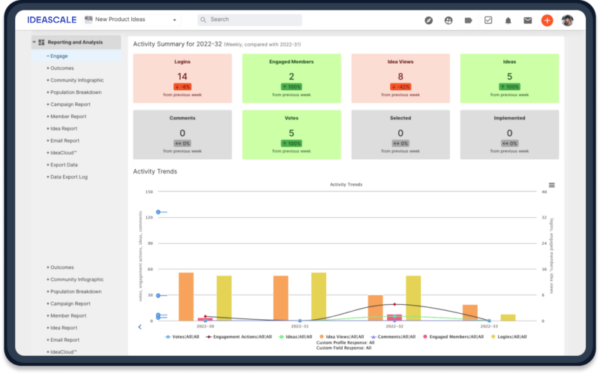Open first Email Report sidebar item
This screenshot has height=374, width=600.
(x=65, y=140)
